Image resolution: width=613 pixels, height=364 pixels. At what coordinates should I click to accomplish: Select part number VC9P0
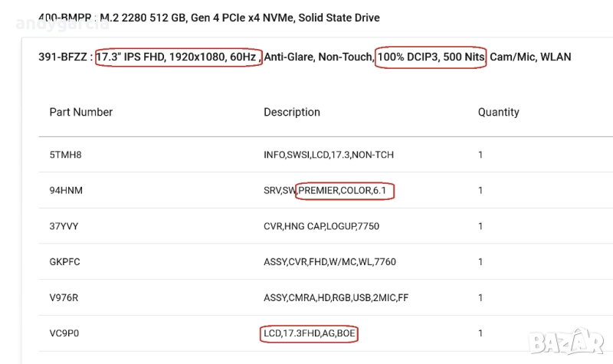(65, 333)
